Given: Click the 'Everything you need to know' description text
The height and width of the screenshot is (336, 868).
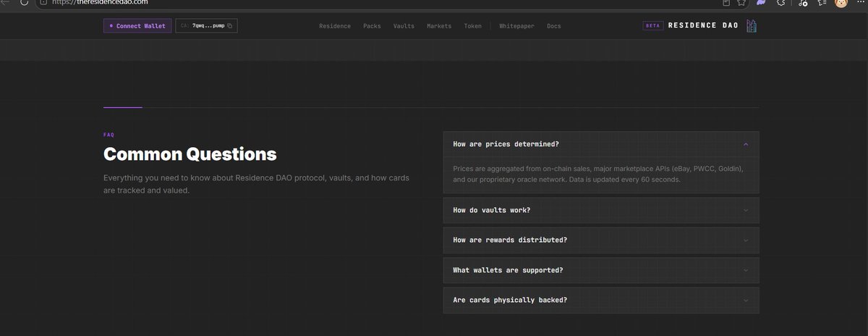Looking at the screenshot, I should [x=257, y=184].
